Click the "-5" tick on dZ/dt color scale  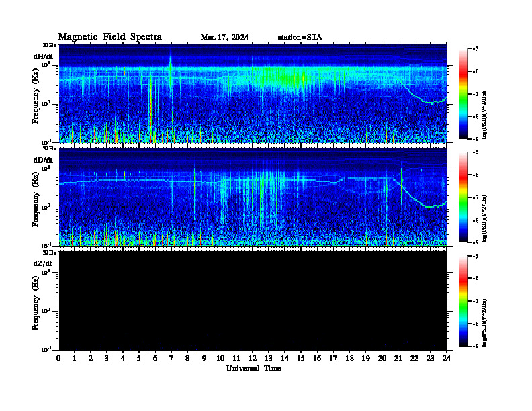[x=476, y=256]
